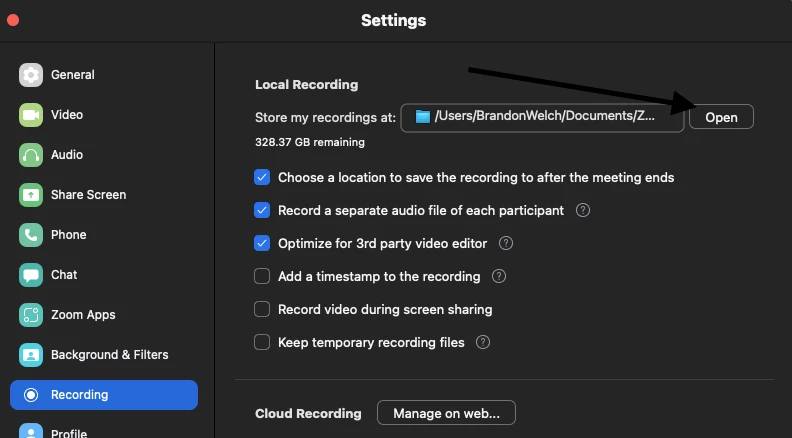Click help icon beside separate audio file option
This screenshot has height=438, width=792.
[583, 211]
